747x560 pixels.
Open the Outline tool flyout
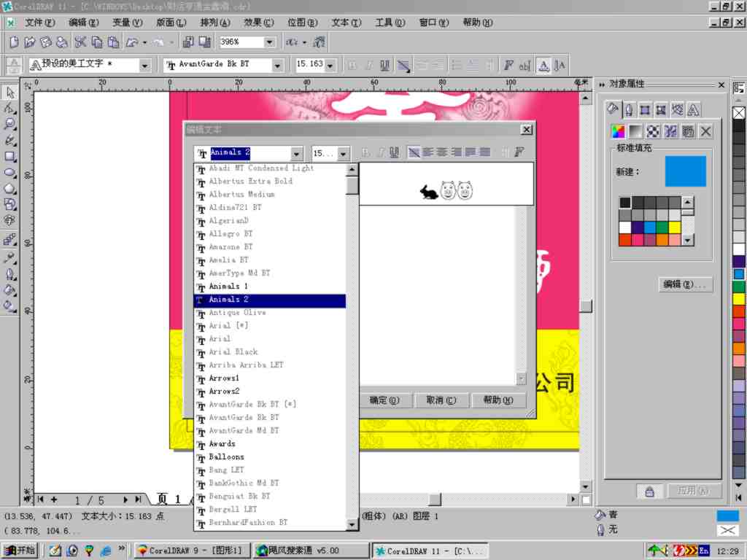pos(10,274)
